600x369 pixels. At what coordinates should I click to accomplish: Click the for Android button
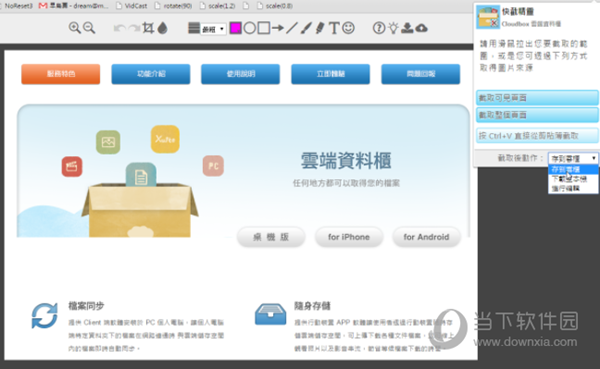426,237
